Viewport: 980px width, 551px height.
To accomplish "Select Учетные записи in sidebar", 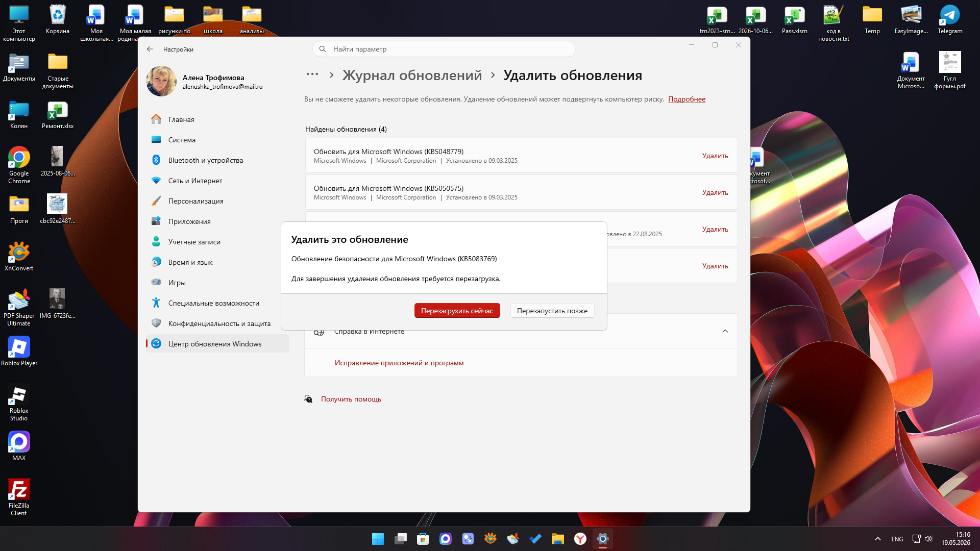I will [x=217, y=242].
